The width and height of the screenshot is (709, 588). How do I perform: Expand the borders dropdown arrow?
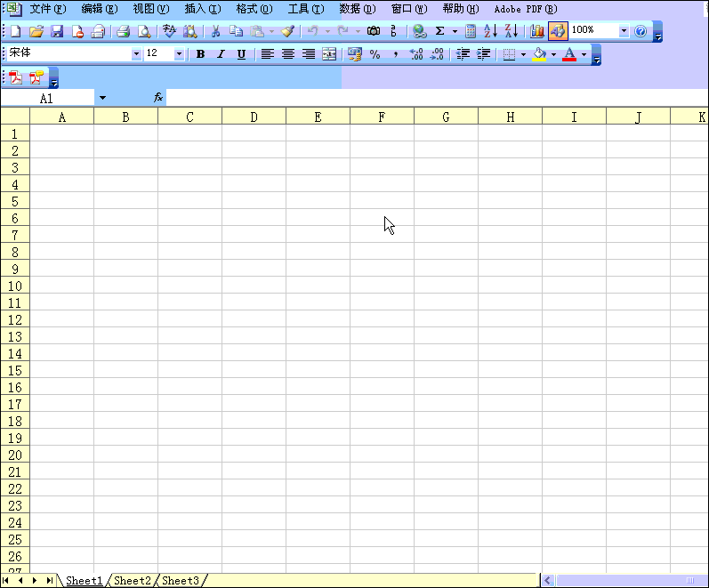[524, 55]
